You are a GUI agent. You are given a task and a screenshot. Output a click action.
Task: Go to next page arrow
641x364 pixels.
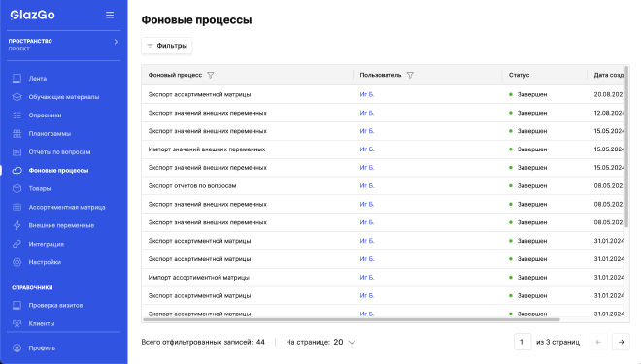(x=621, y=342)
